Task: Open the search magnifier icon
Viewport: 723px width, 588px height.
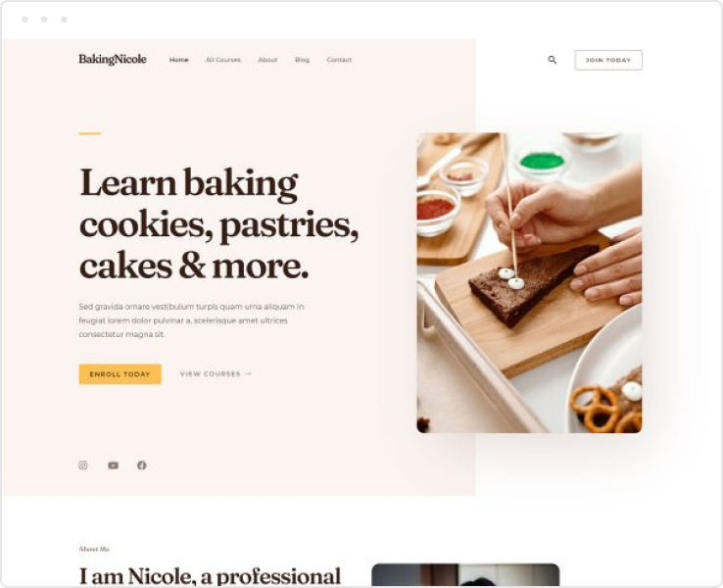Action: coord(552,60)
